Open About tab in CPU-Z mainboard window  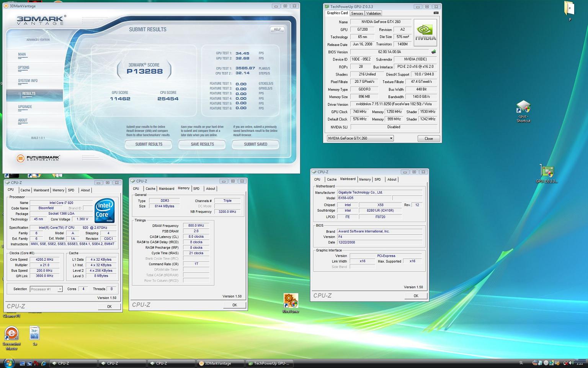(392, 179)
